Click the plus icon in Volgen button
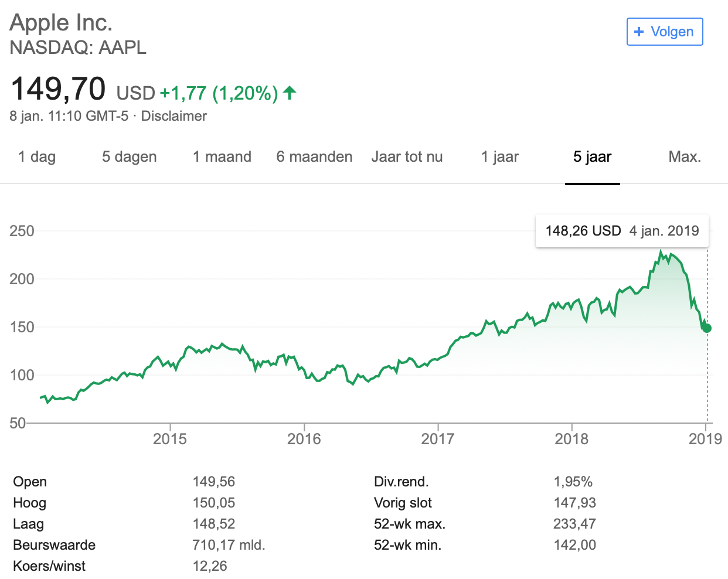The image size is (728, 579). coord(639,32)
